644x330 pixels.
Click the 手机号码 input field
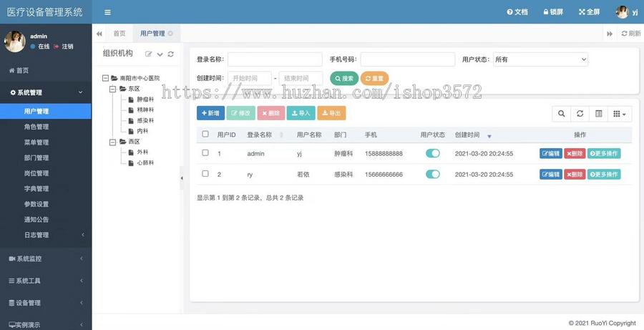[408, 59]
